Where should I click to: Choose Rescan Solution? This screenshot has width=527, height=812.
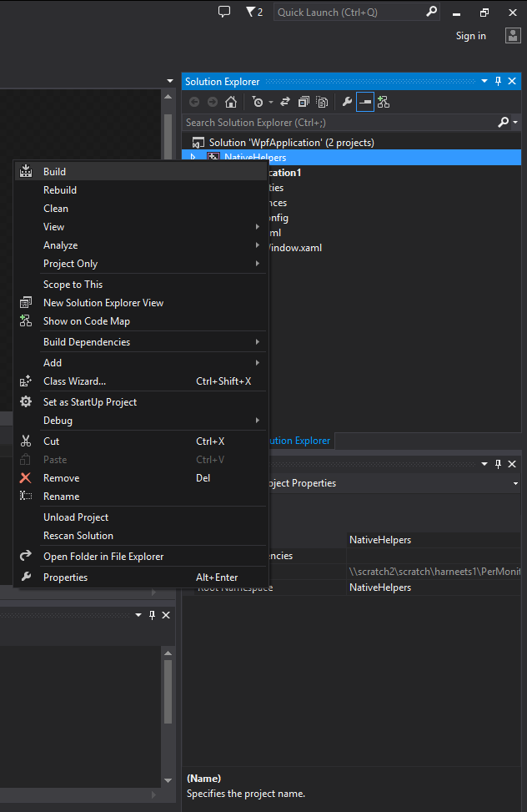point(140,536)
